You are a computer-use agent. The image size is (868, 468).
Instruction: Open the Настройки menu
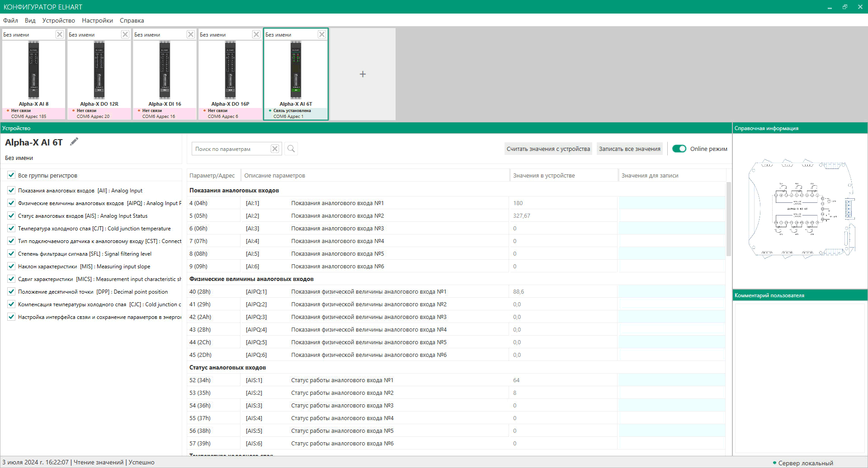click(x=97, y=20)
